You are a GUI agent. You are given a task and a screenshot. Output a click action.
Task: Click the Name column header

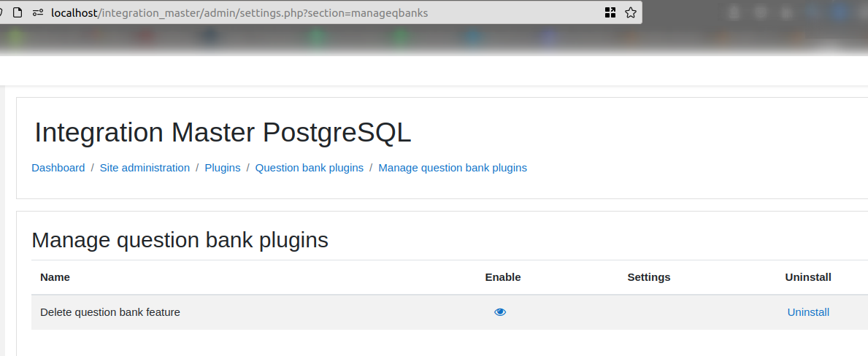(x=55, y=277)
